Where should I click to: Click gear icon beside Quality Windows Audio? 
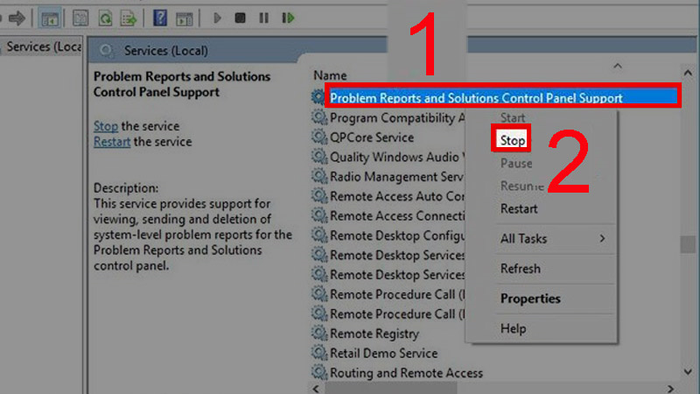coord(319,157)
